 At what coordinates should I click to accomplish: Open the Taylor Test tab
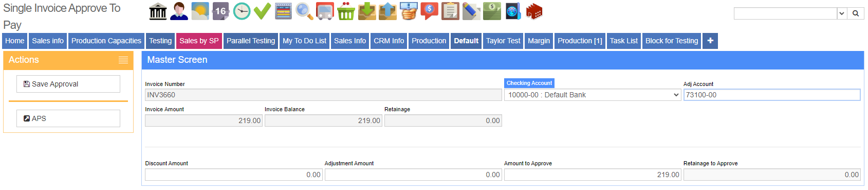[503, 41]
